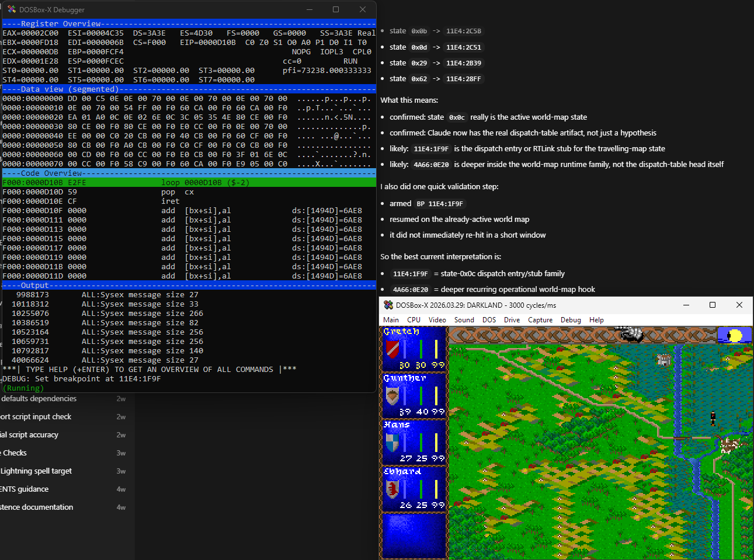Click Ebhard's stats 26 25 99

point(422,505)
